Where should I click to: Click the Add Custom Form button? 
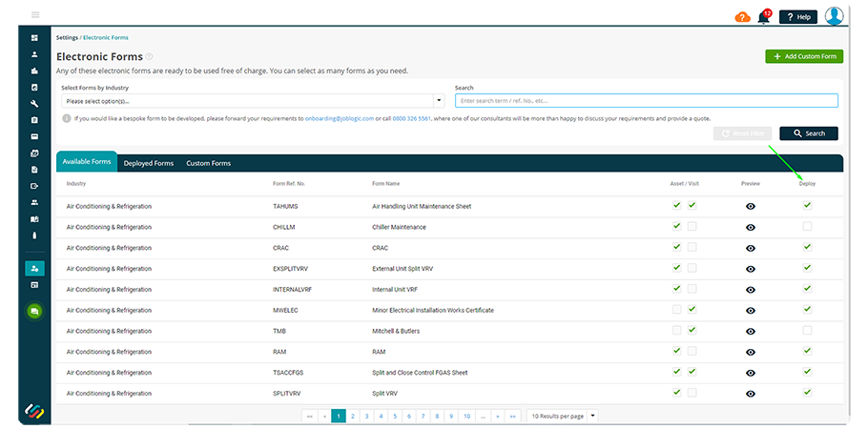point(804,56)
